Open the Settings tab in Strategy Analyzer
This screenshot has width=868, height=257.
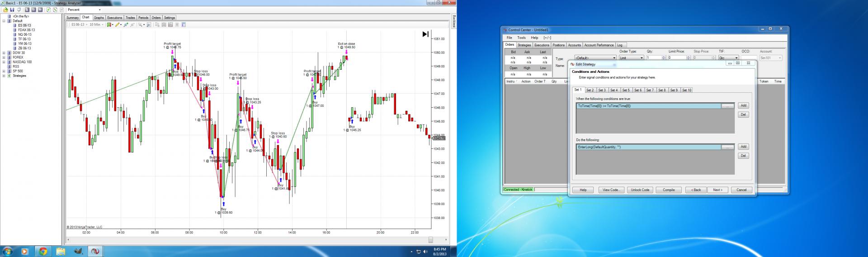tap(170, 18)
